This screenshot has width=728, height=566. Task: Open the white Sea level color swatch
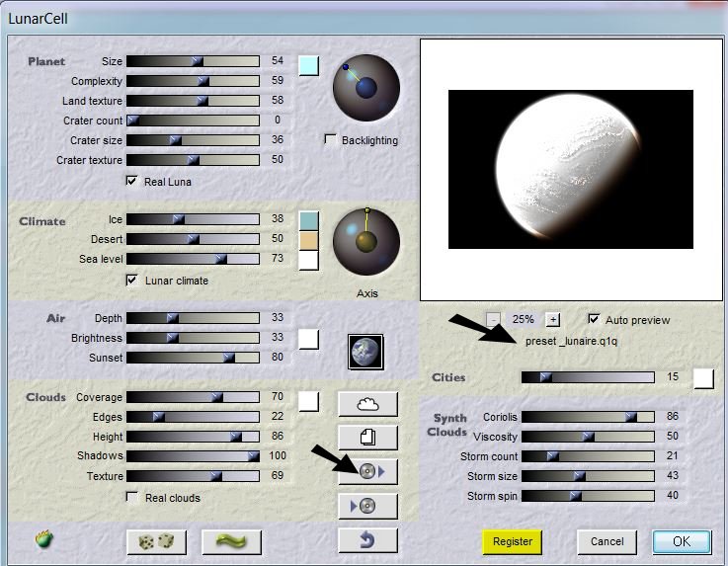(309, 261)
